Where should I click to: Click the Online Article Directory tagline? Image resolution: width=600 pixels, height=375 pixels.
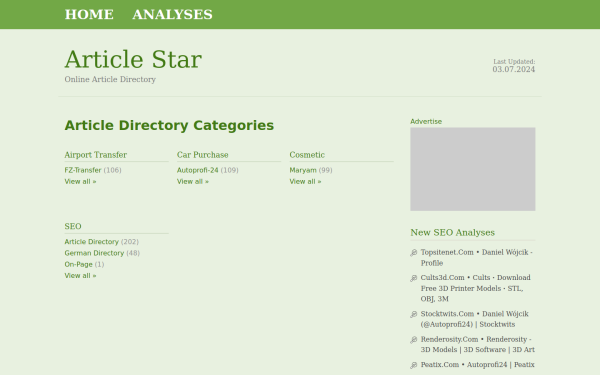pos(110,80)
